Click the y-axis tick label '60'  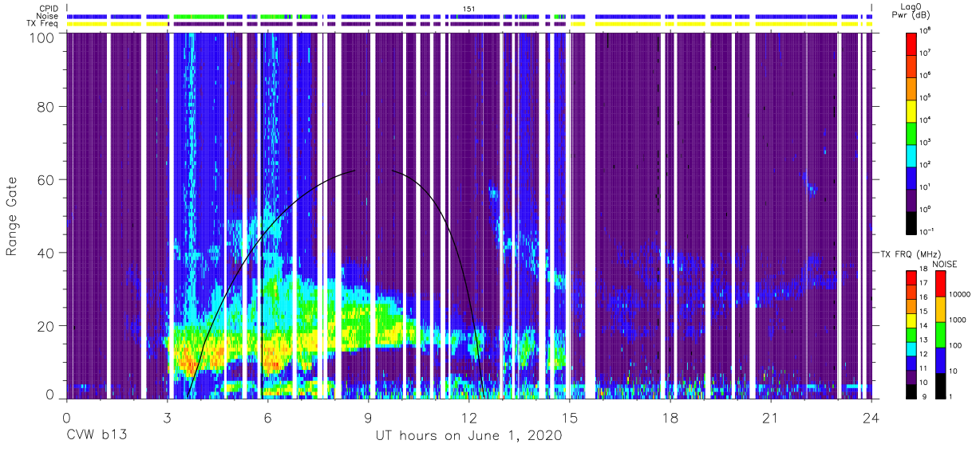[45, 179]
